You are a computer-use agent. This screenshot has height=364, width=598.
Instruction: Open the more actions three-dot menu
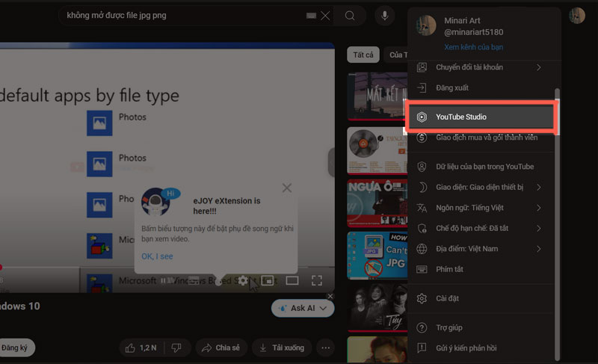coord(325,348)
